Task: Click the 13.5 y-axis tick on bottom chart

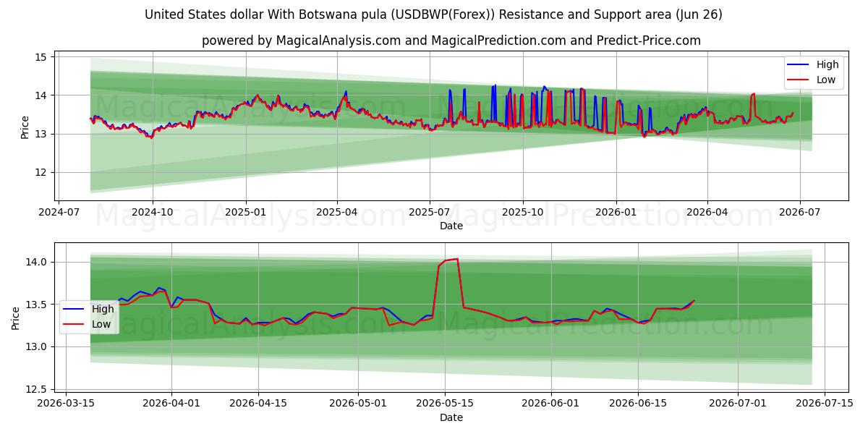Action: pyautogui.click(x=36, y=305)
